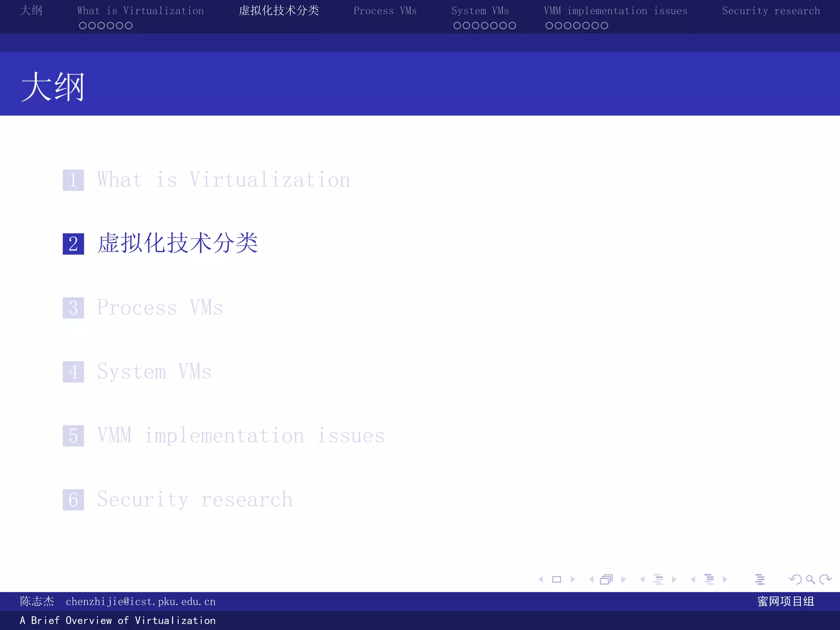Open search with magnifier icon
The image size is (840, 630).
(810, 580)
